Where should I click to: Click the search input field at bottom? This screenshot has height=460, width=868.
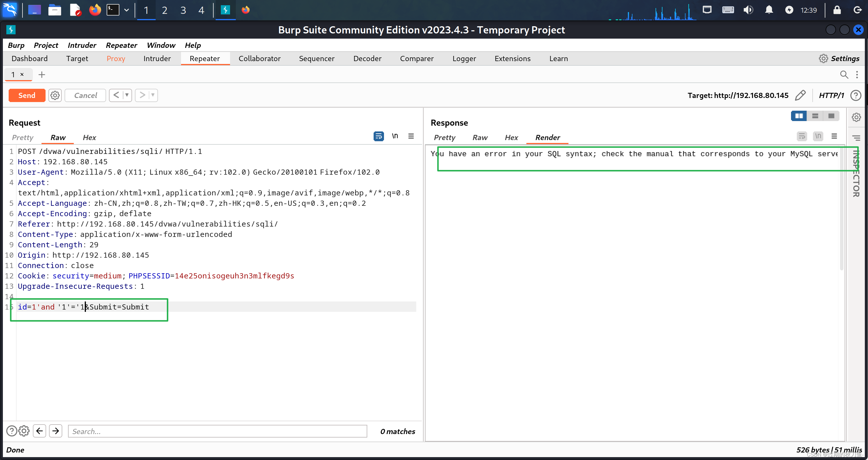(x=217, y=431)
